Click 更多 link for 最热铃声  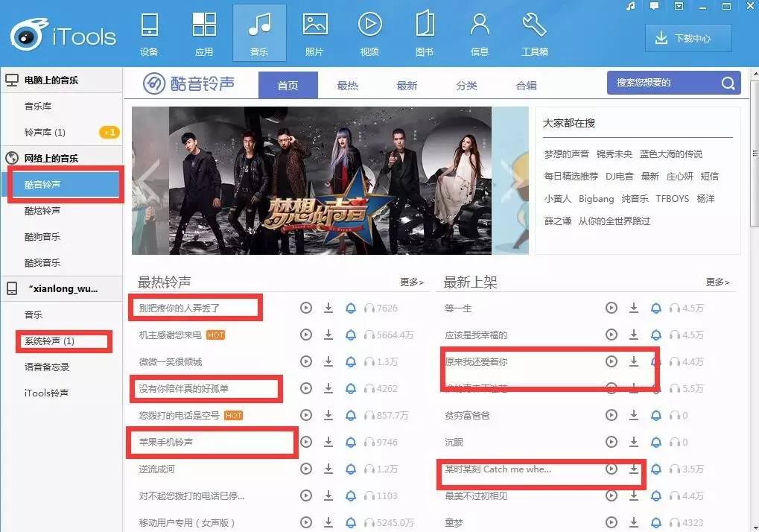point(411,282)
